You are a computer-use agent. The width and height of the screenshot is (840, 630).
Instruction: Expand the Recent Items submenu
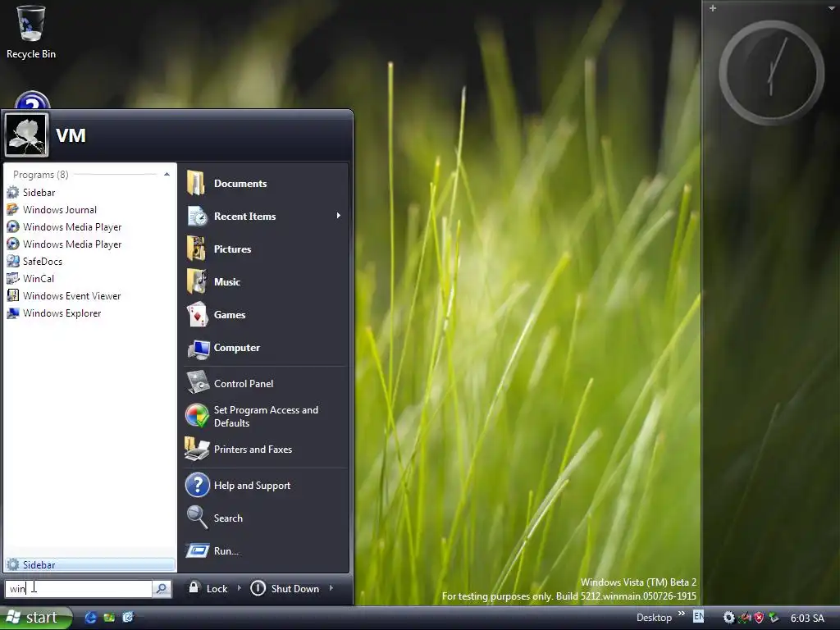coord(339,216)
